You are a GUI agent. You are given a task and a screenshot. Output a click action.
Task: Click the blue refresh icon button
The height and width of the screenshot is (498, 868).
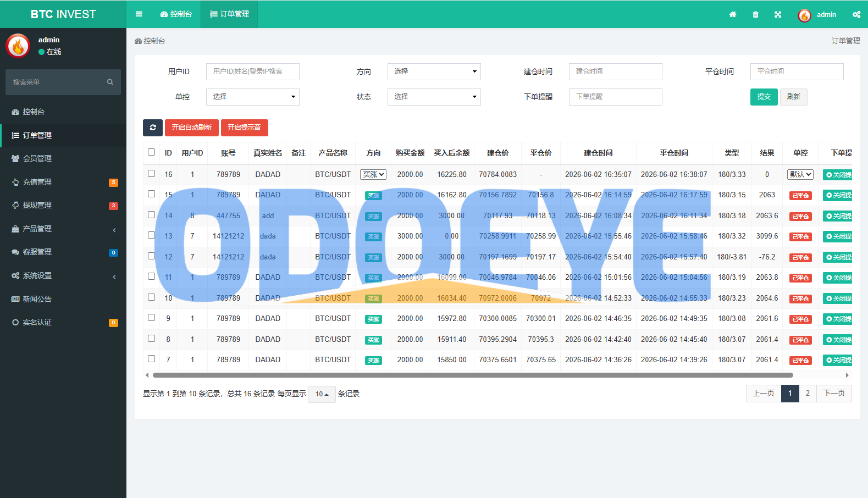point(153,128)
